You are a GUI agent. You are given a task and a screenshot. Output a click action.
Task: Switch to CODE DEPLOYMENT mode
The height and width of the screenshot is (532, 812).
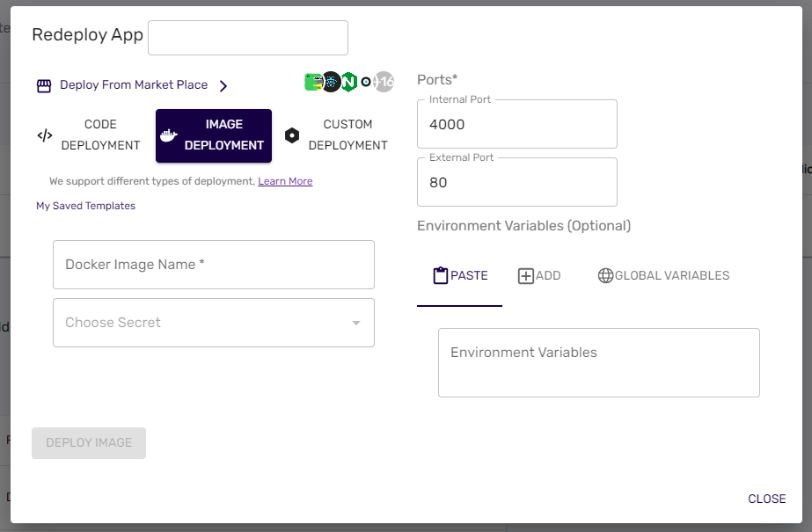point(99,135)
